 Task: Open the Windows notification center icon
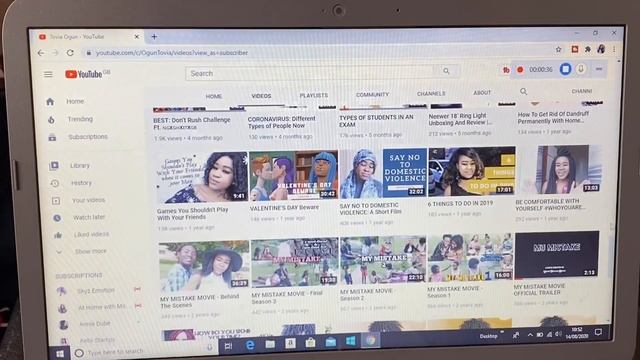[x=598, y=332]
